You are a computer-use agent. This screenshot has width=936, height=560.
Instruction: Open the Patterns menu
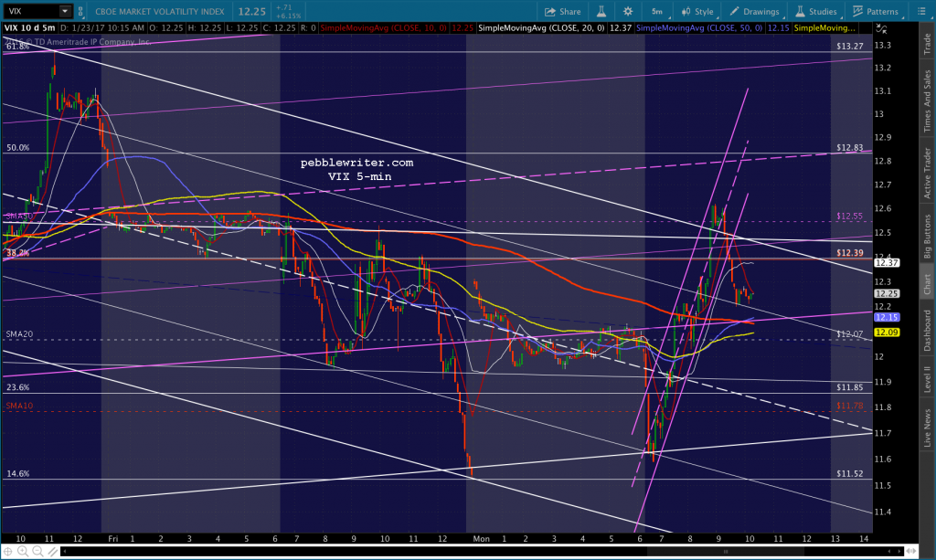click(x=876, y=11)
